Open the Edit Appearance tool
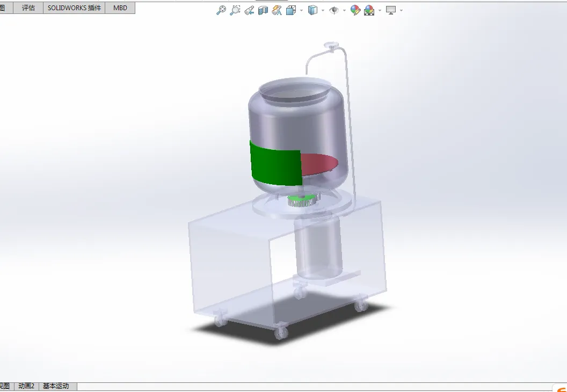The height and width of the screenshot is (392, 567). pos(355,10)
